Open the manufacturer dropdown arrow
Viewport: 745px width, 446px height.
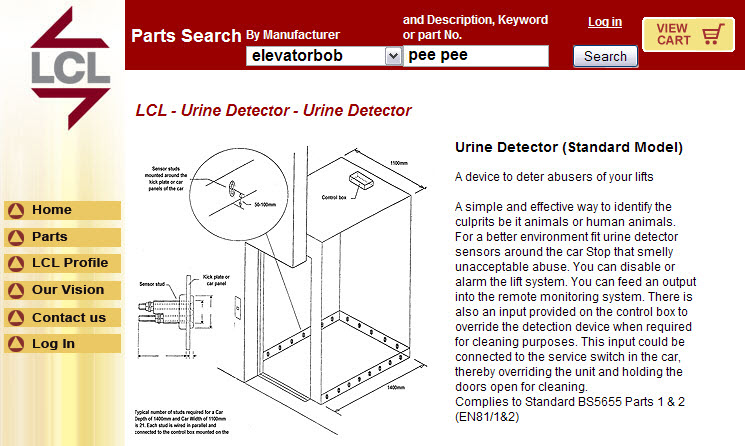click(392, 56)
